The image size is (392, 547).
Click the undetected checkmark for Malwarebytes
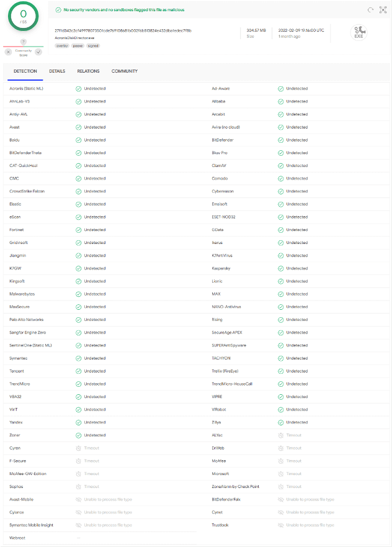(79, 294)
